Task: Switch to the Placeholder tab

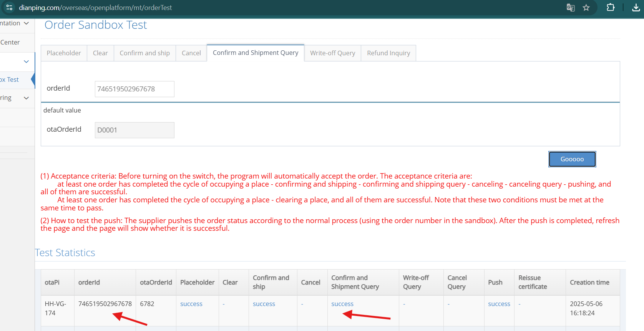Action: tap(64, 53)
